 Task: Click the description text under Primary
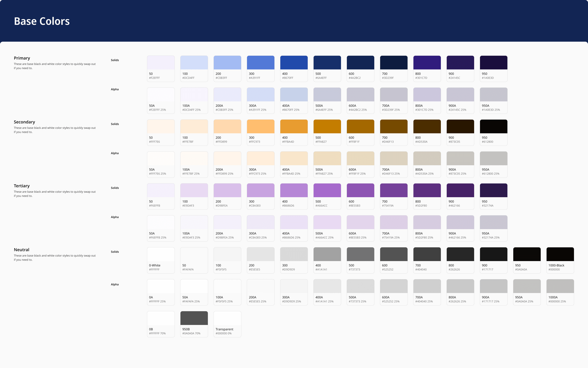[55, 66]
